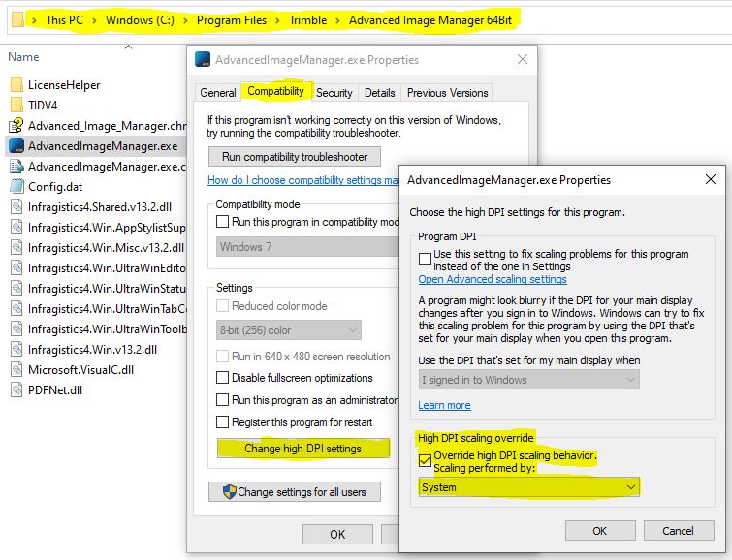Viewport: 732px width, 560px height.
Task: Click the Infragistics4.Win.UltraWinTabControl file icon
Action: pos(16,308)
